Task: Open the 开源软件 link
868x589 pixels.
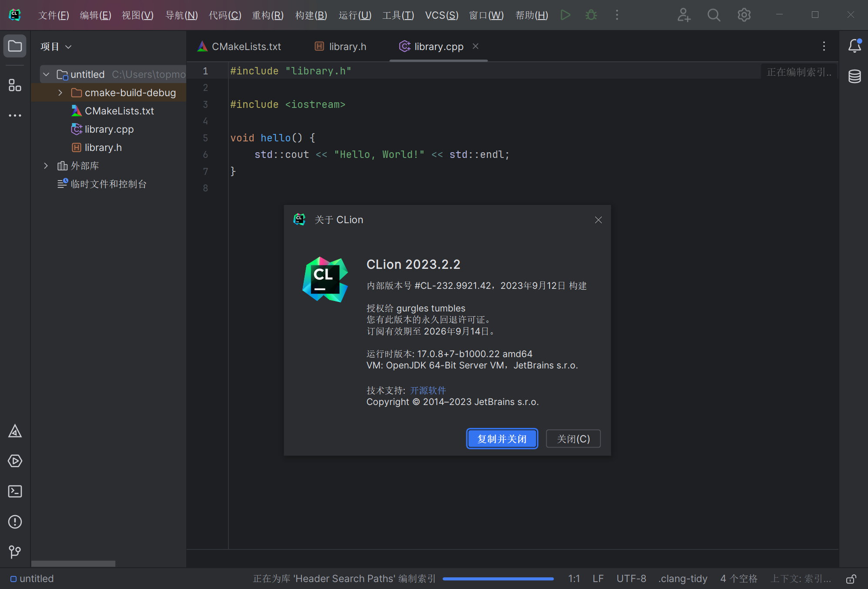Action: tap(428, 390)
